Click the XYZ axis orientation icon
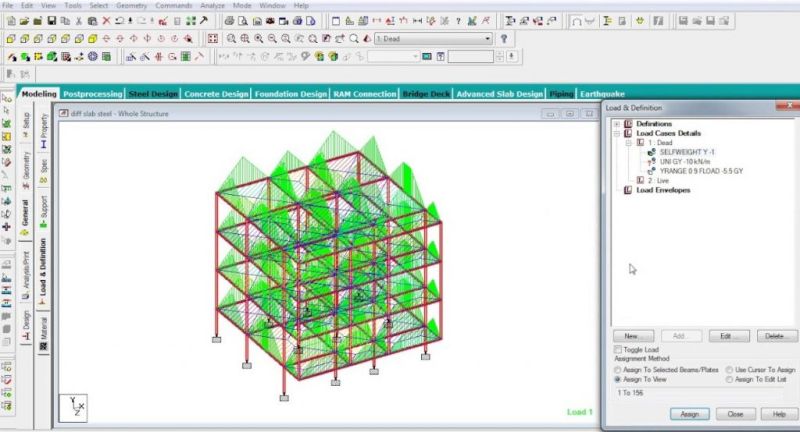The width and height of the screenshot is (800, 432). 73,406
